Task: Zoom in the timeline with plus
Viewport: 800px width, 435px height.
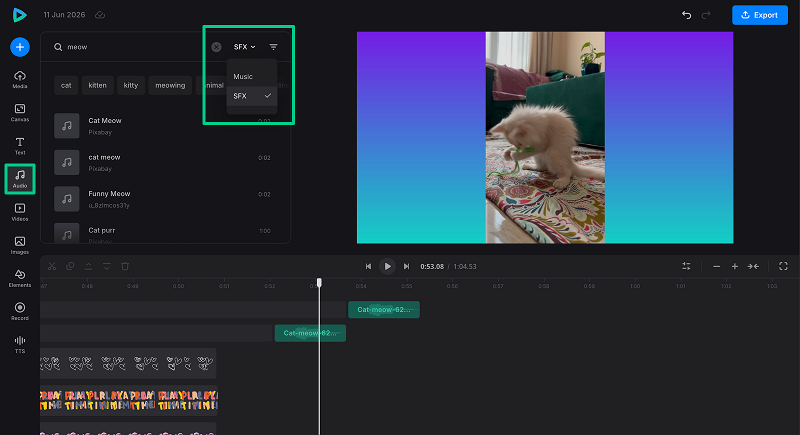Action: pos(735,266)
